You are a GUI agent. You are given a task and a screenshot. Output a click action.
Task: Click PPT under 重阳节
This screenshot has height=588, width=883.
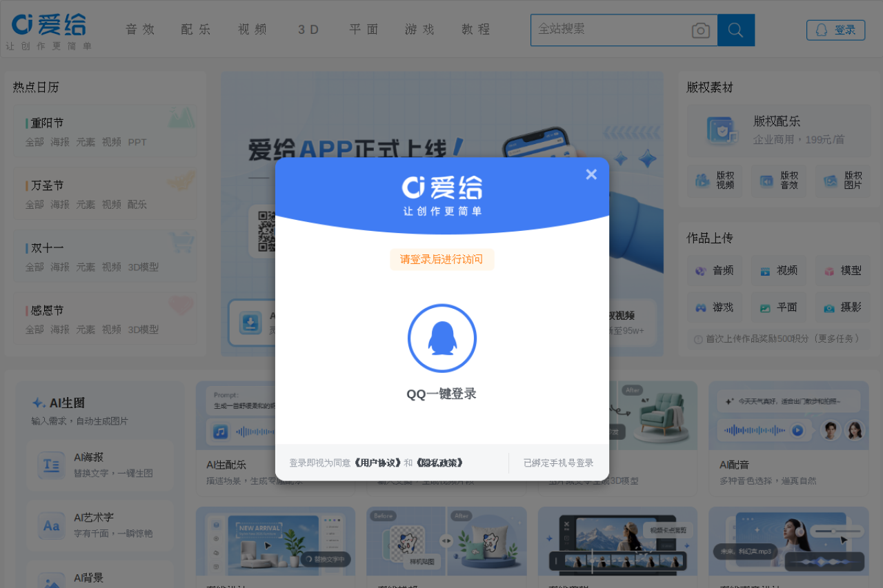[x=137, y=142]
